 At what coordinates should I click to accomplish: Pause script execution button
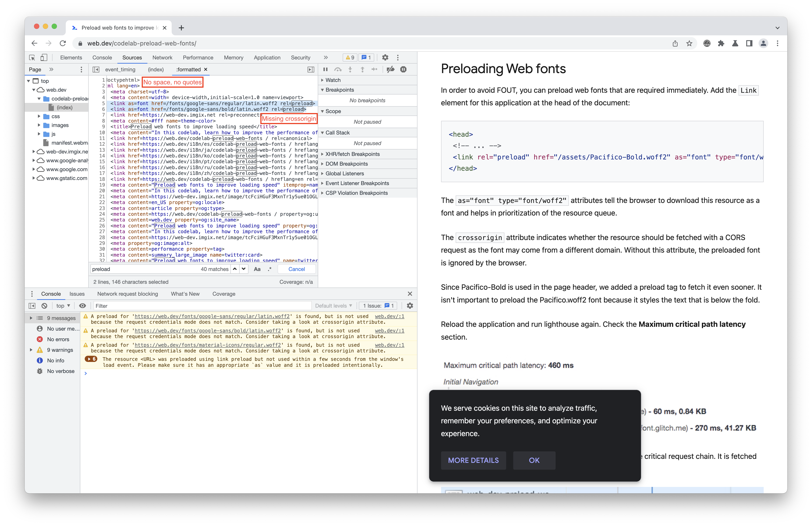325,69
